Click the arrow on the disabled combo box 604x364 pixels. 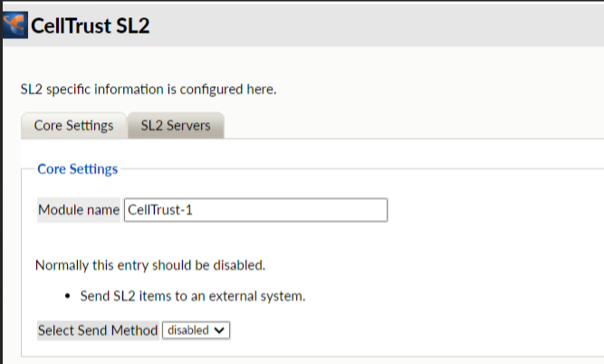[221, 330]
